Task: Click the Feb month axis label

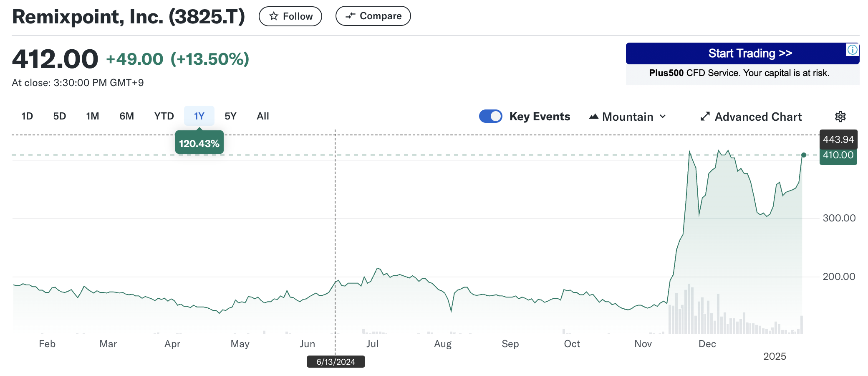Action: pos(47,344)
